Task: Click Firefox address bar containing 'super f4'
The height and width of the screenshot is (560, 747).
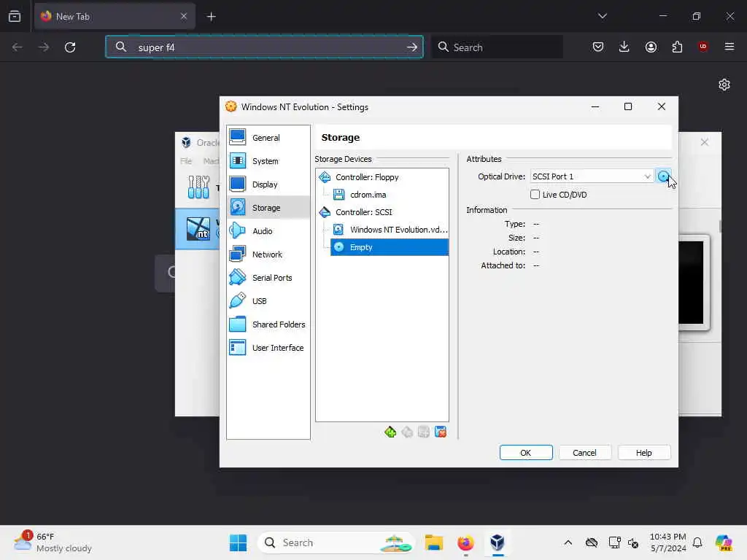Action: click(x=264, y=47)
